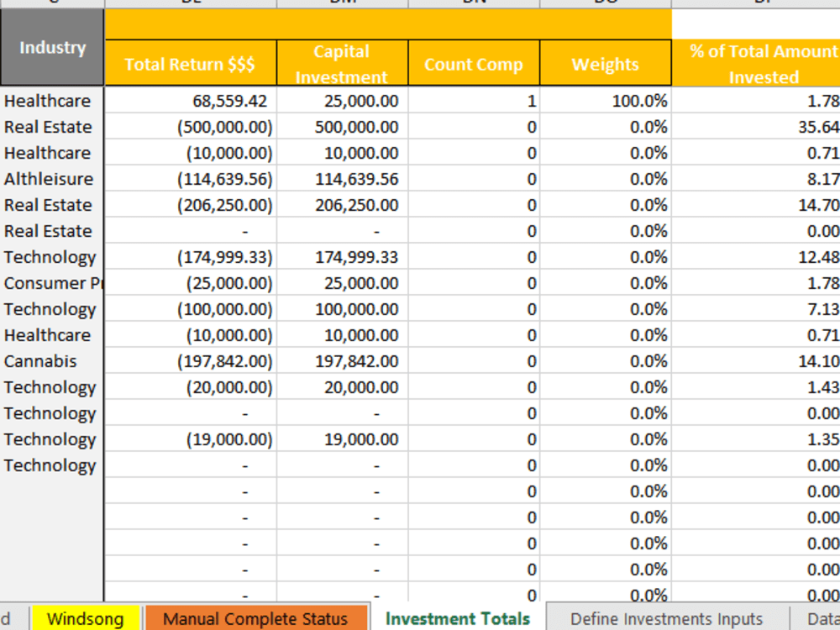Select the % of Total Amount Invested header
The height and width of the screenshot is (630, 840).
click(756, 64)
